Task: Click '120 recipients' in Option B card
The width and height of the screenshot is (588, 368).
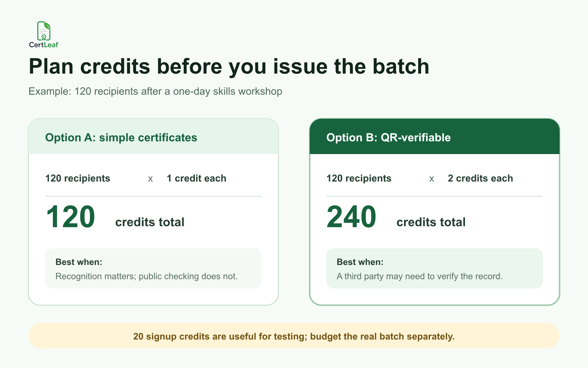Action: 359,178
